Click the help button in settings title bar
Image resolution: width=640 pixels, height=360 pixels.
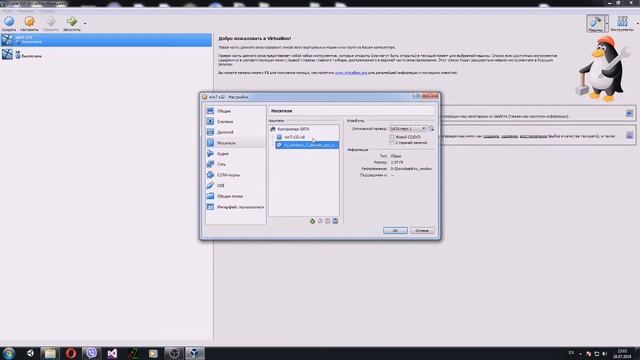click(x=417, y=96)
